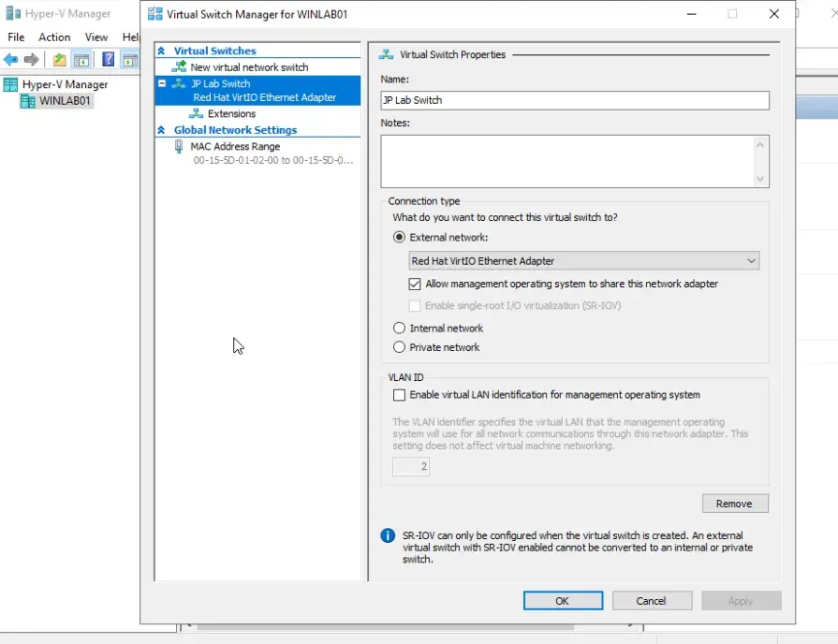Select New virtual network switch

[x=249, y=67]
